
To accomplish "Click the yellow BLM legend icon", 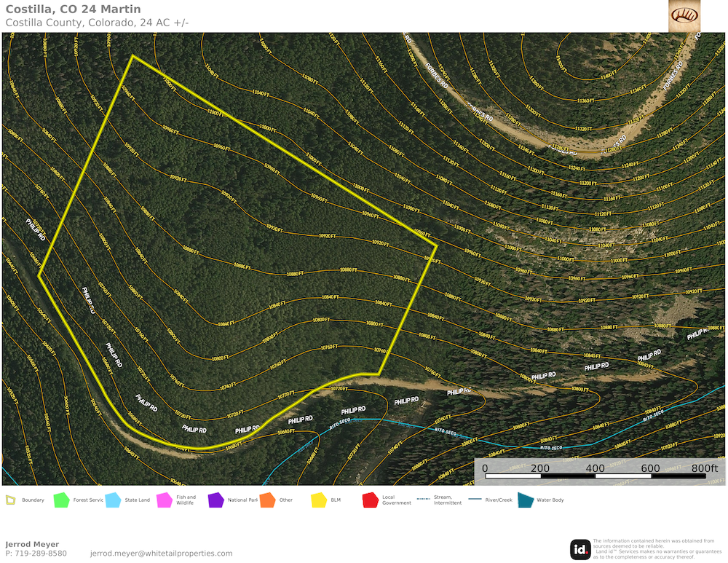I will 318,500.
